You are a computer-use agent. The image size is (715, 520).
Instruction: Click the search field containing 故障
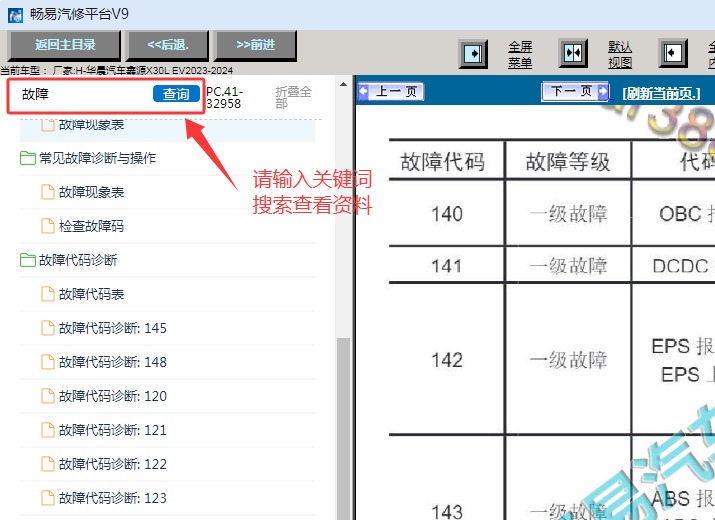pos(84,94)
